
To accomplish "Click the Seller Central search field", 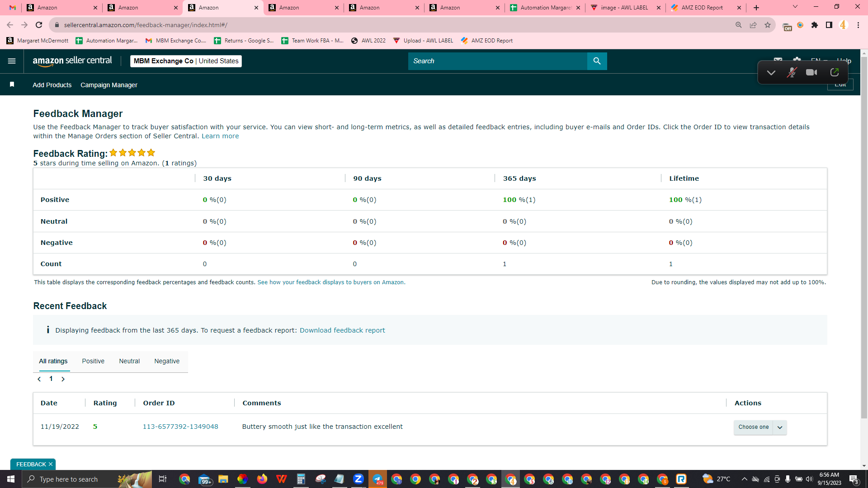I will (497, 61).
